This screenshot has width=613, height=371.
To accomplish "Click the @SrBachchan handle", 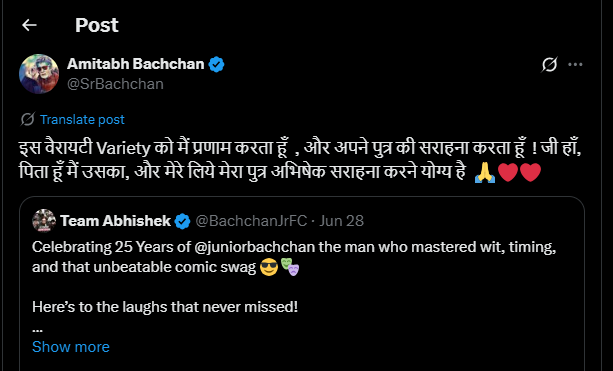I will [115, 84].
